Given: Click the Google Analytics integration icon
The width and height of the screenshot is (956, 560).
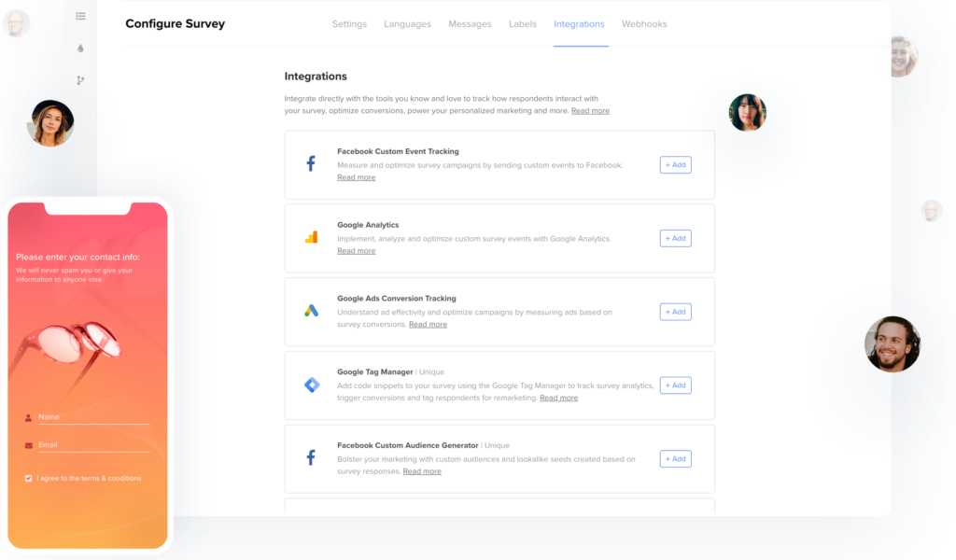Looking at the screenshot, I should (311, 236).
